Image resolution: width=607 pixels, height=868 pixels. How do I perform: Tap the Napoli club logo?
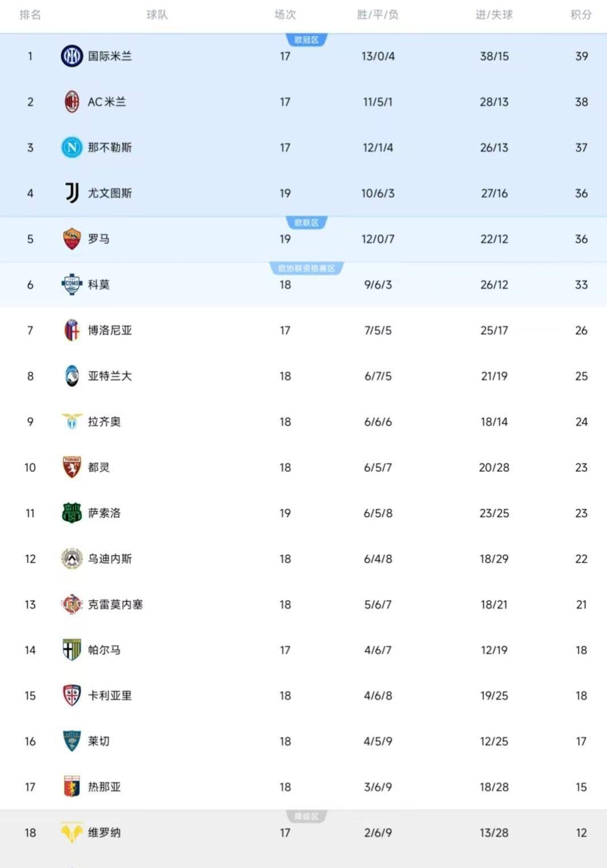pyautogui.click(x=72, y=148)
